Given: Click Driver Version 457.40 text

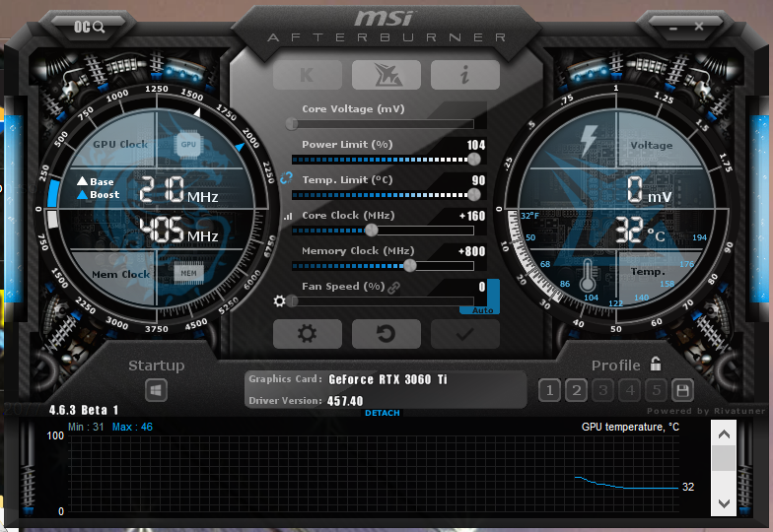Looking at the screenshot, I should (306, 401).
